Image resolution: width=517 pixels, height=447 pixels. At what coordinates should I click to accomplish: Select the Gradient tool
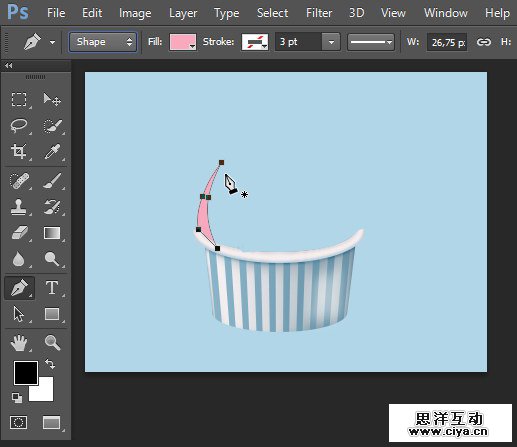click(x=52, y=233)
